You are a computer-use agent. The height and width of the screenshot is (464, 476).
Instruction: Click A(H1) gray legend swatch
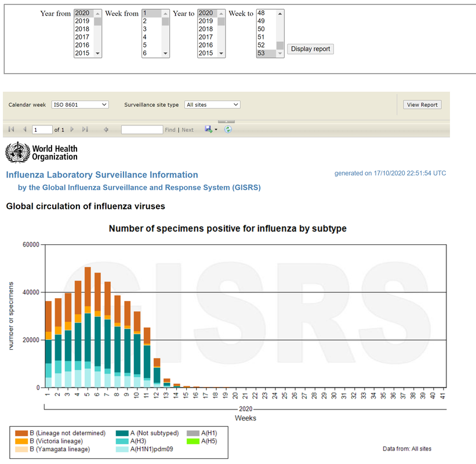tap(193, 433)
